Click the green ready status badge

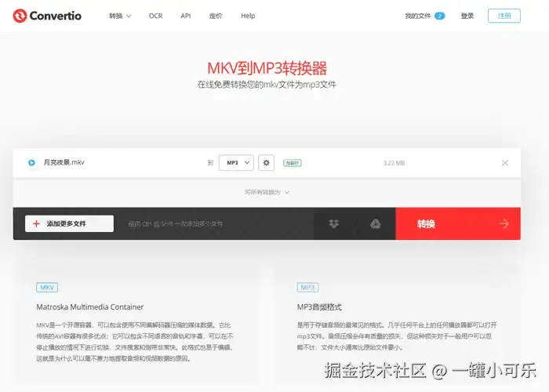[293, 163]
